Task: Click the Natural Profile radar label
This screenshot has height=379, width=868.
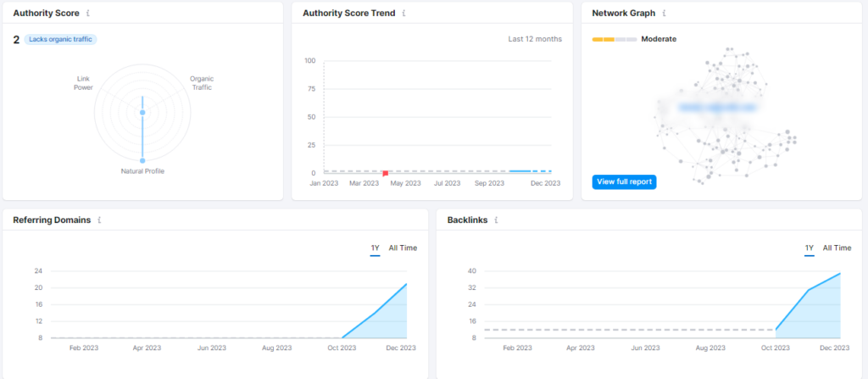Action: (142, 171)
